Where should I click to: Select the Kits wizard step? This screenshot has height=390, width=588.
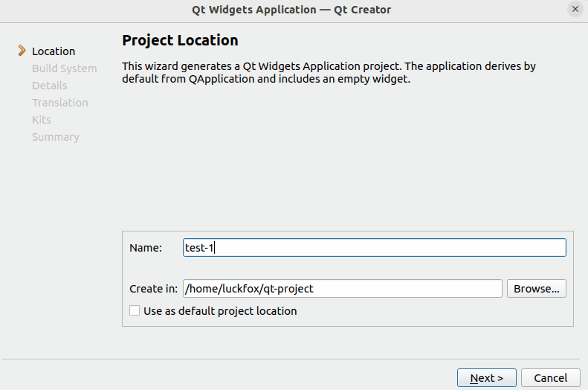point(41,120)
